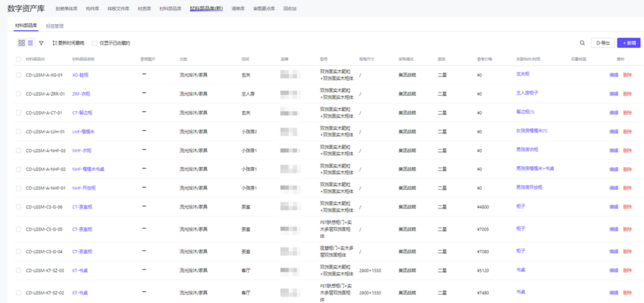Open the 更新时间最晚 sort dropdown

[68, 43]
